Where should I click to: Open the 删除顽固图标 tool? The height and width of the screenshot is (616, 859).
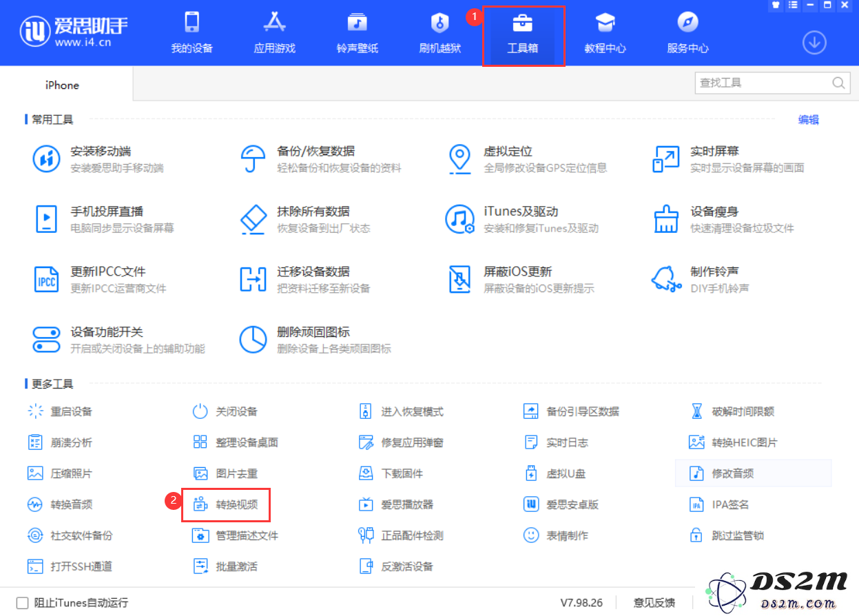(315, 340)
